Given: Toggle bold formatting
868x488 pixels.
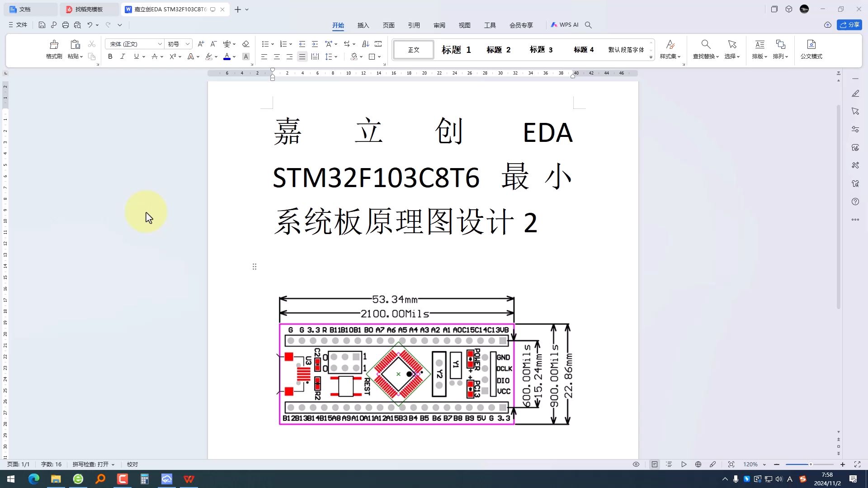Looking at the screenshot, I should [110, 56].
